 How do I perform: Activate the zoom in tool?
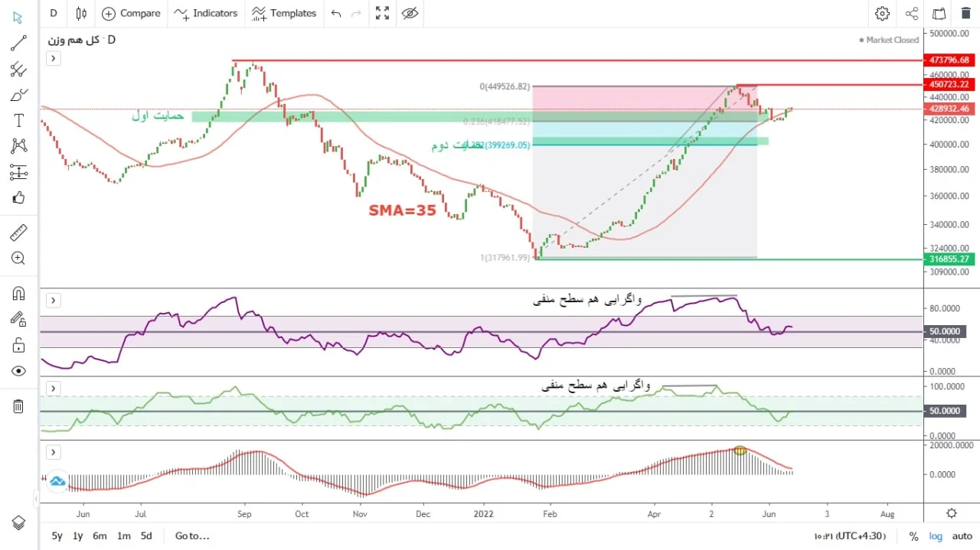[18, 259]
